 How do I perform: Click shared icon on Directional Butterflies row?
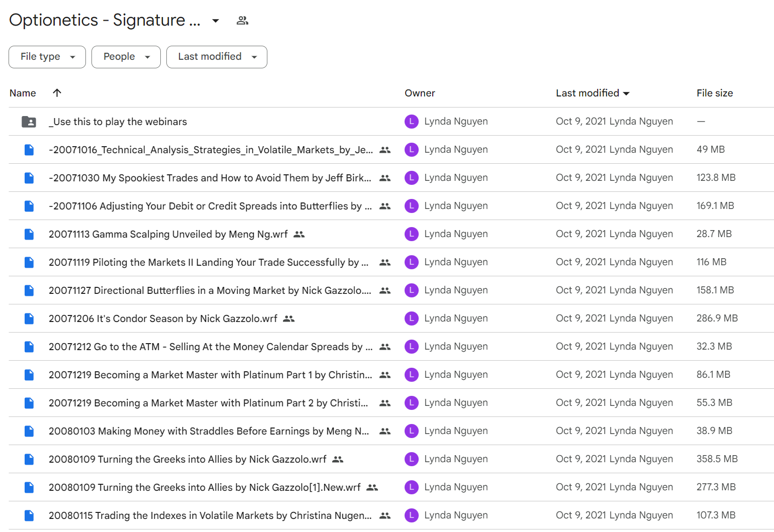click(385, 290)
